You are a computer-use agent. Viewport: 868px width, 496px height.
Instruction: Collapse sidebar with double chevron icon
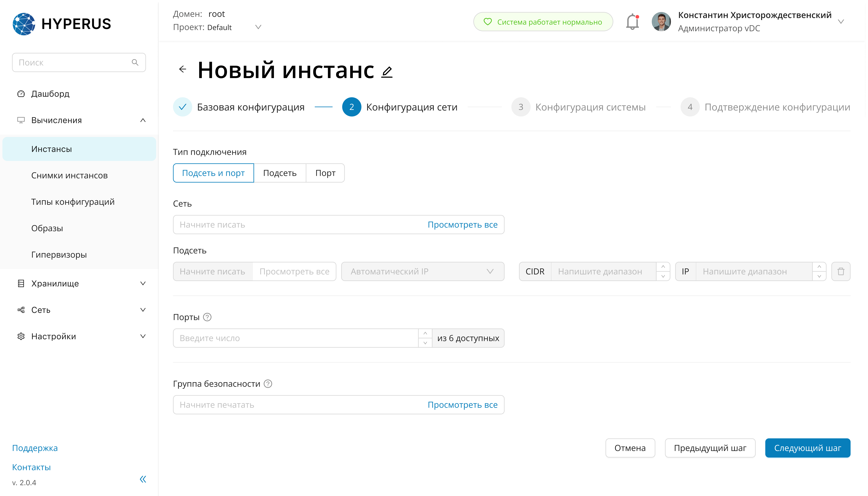coord(143,479)
